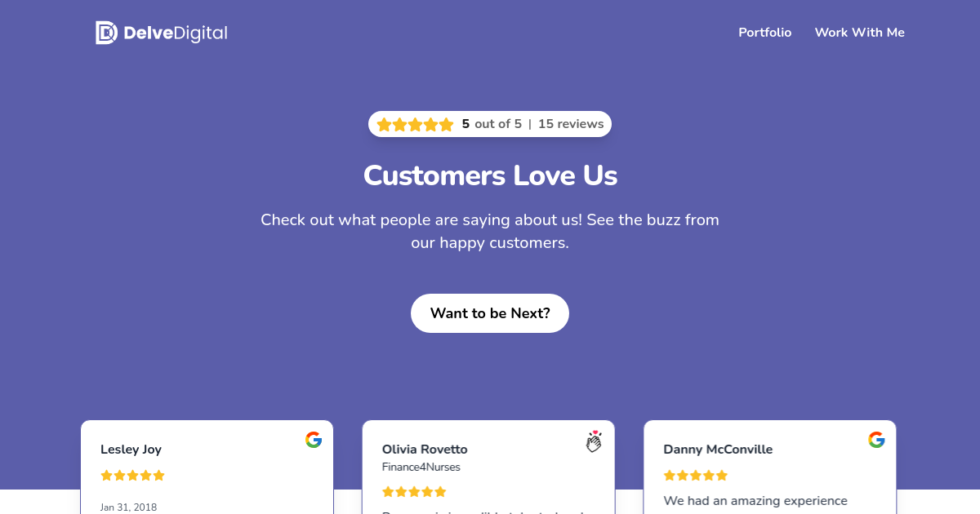Click the Jan 31, 2018 review date
The width and height of the screenshot is (980, 514).
click(128, 507)
